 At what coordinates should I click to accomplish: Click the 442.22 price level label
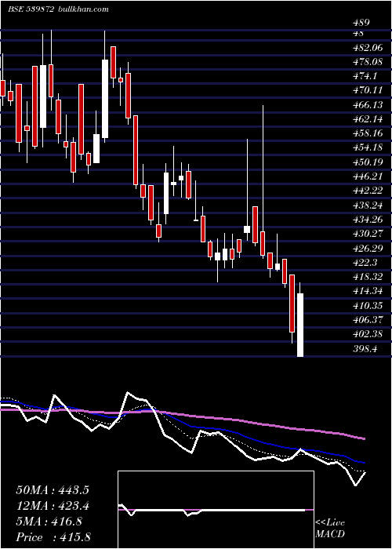tap(368, 191)
